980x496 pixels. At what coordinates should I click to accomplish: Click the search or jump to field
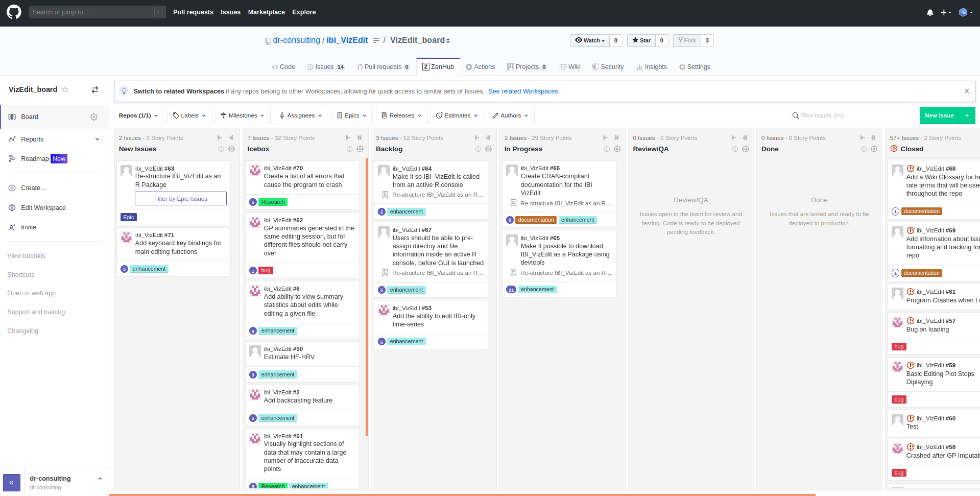click(97, 12)
